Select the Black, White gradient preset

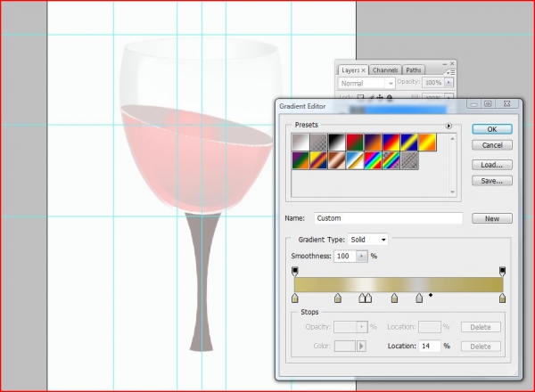pyautogui.click(x=337, y=143)
